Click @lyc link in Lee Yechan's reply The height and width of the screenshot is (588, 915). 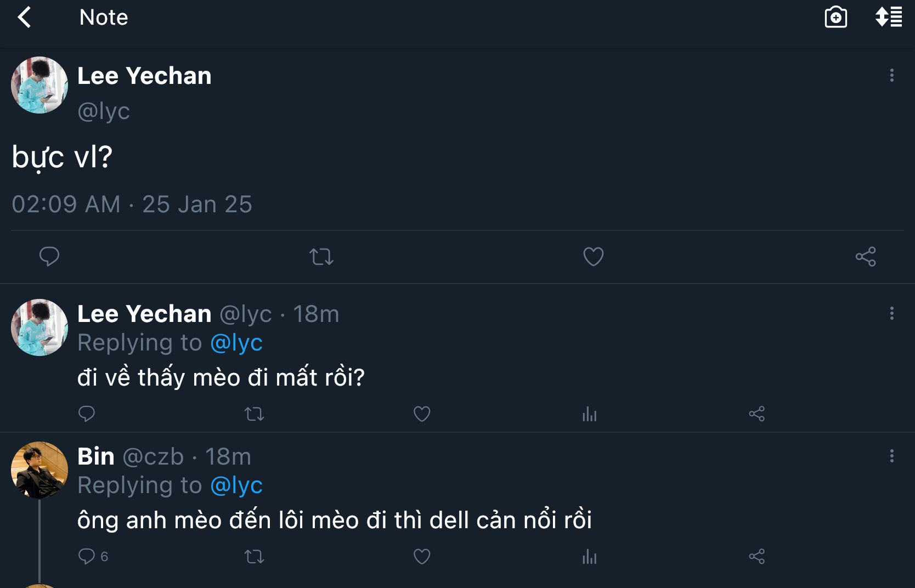click(x=236, y=342)
